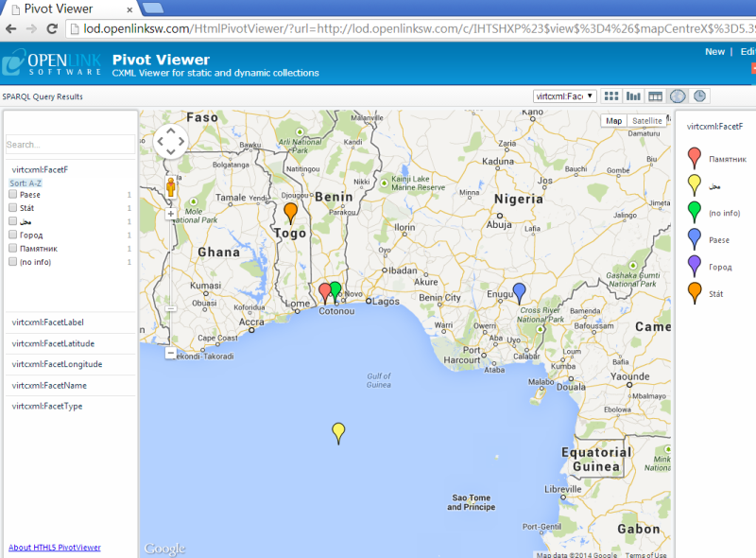
Task: Click the Sort: A-Z link
Action: click(x=26, y=183)
